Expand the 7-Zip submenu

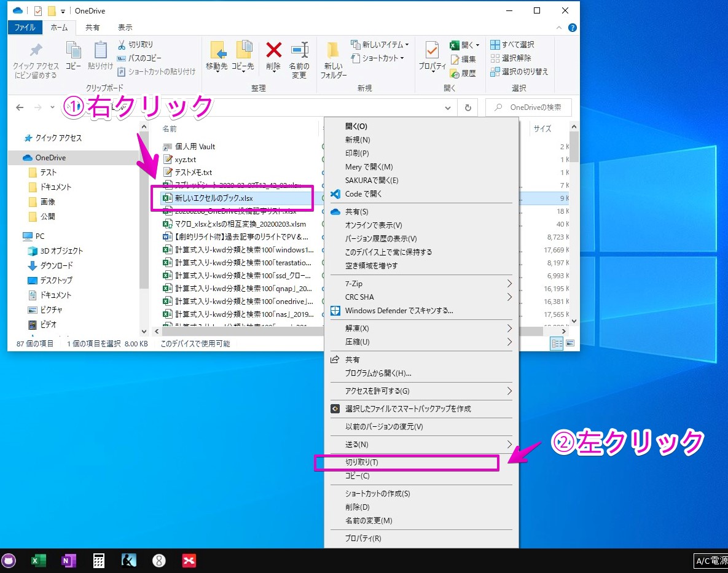click(x=509, y=284)
